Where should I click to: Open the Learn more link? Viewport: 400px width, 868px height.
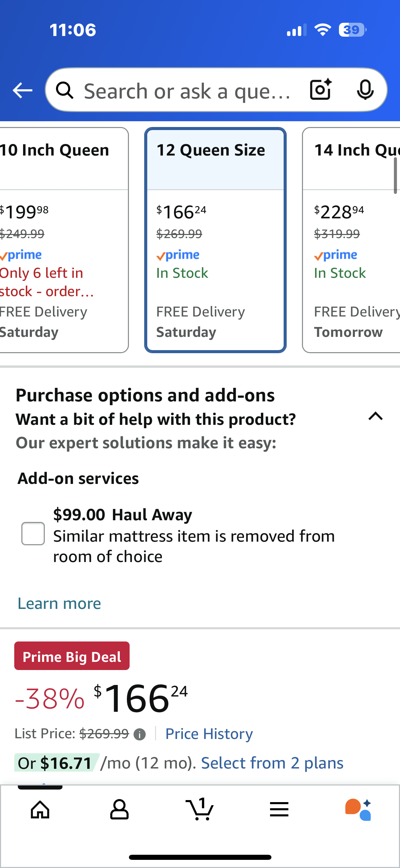coord(59,603)
